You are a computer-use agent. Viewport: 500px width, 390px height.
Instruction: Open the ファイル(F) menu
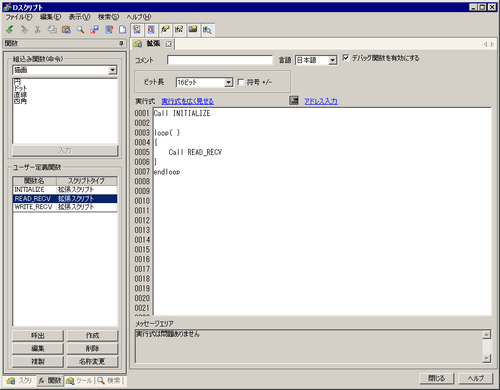point(19,17)
